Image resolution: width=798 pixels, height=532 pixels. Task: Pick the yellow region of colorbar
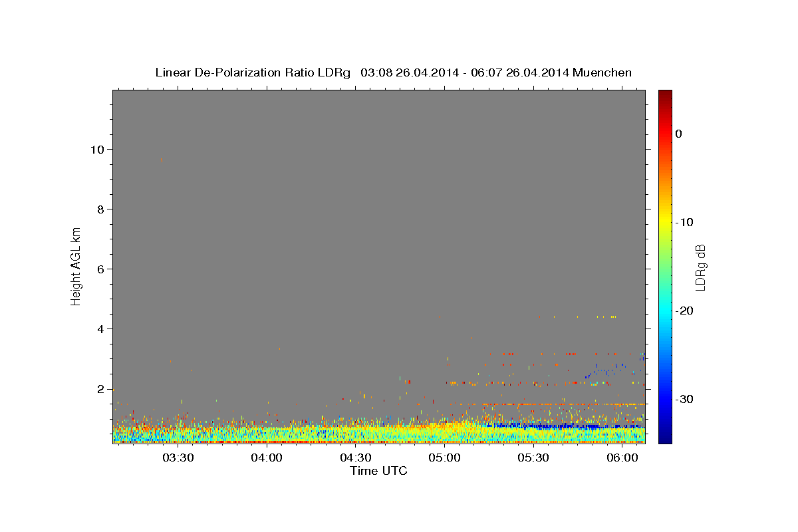665,222
